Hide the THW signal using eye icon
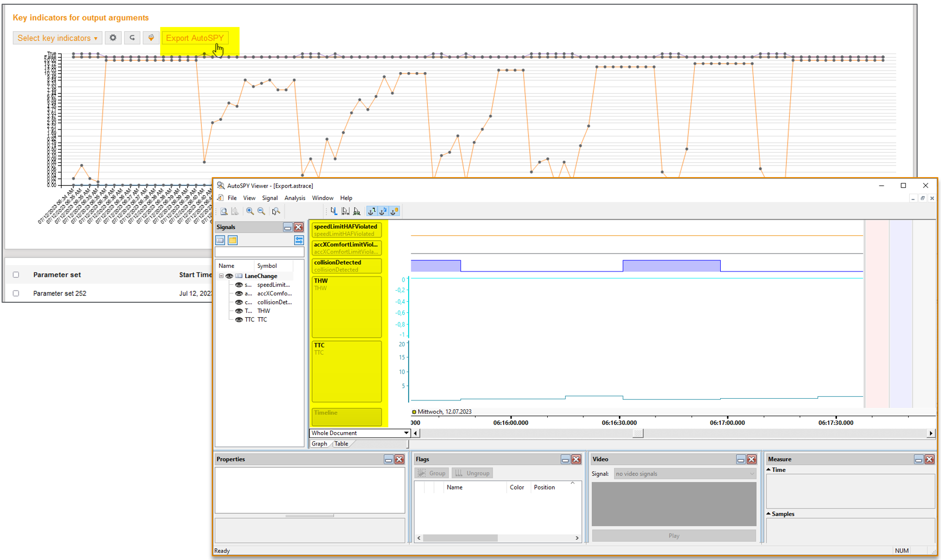This screenshot has width=941, height=560. point(239,311)
